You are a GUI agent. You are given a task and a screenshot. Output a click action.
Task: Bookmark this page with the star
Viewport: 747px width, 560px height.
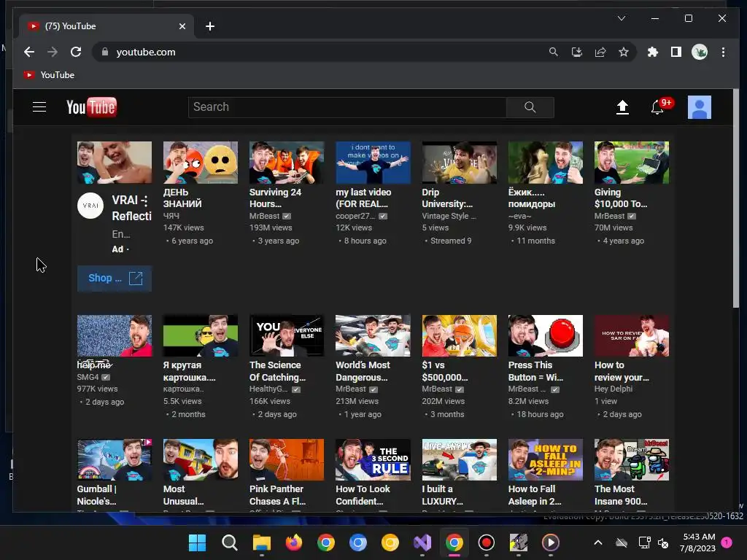(624, 52)
